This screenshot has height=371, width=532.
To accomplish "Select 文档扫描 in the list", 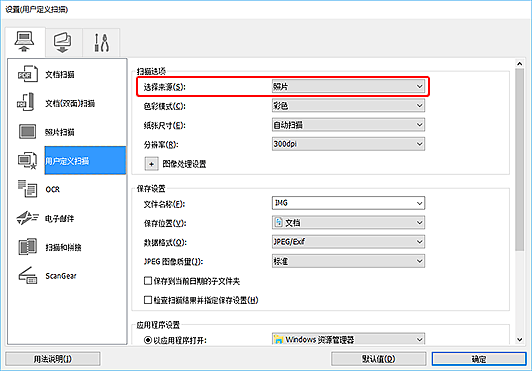I will coord(60,74).
